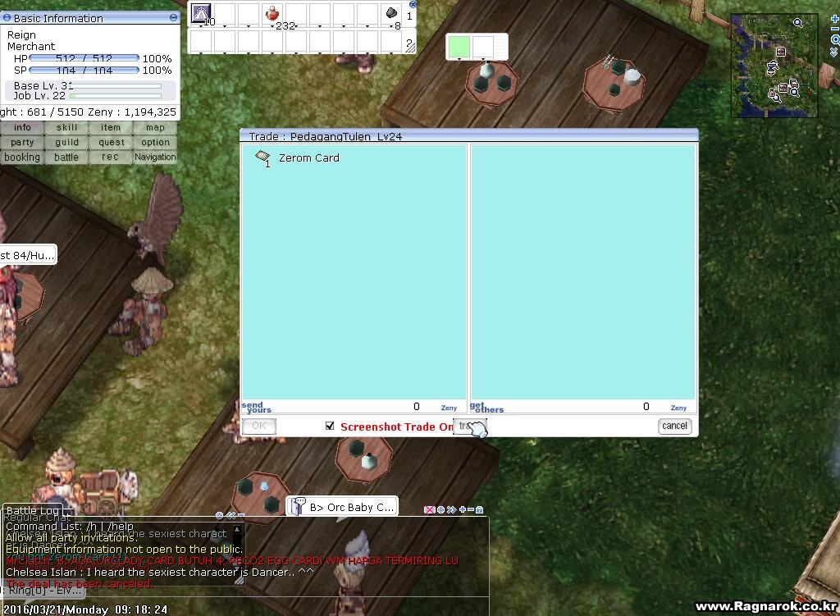The image size is (840, 616).
Task: Click the lock icon above the chat window
Action: (479, 509)
